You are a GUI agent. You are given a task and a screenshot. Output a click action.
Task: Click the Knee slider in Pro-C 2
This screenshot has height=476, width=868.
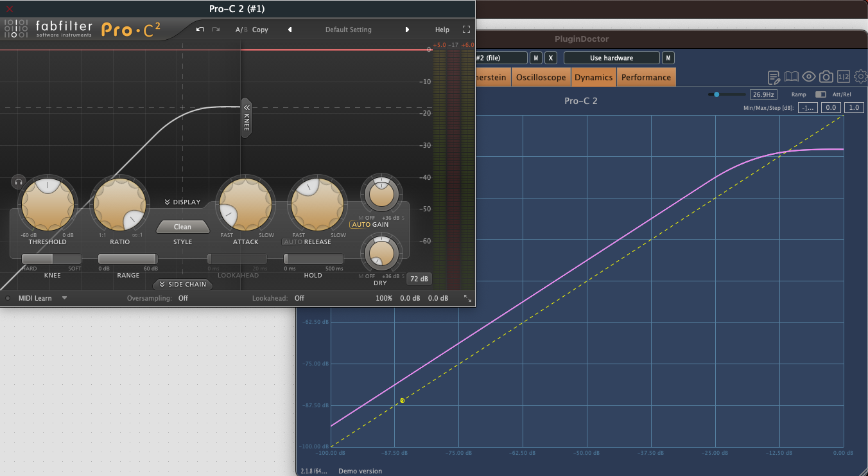(52, 259)
